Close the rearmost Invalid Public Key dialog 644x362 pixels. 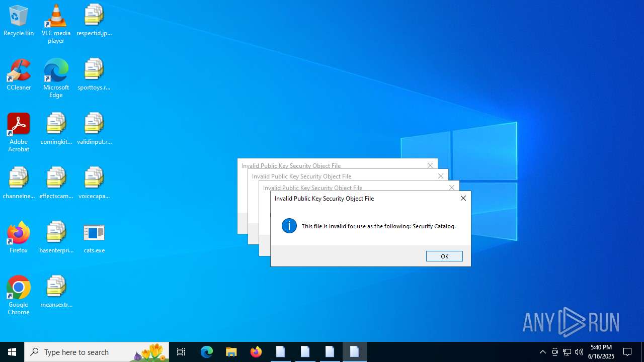pos(430,165)
